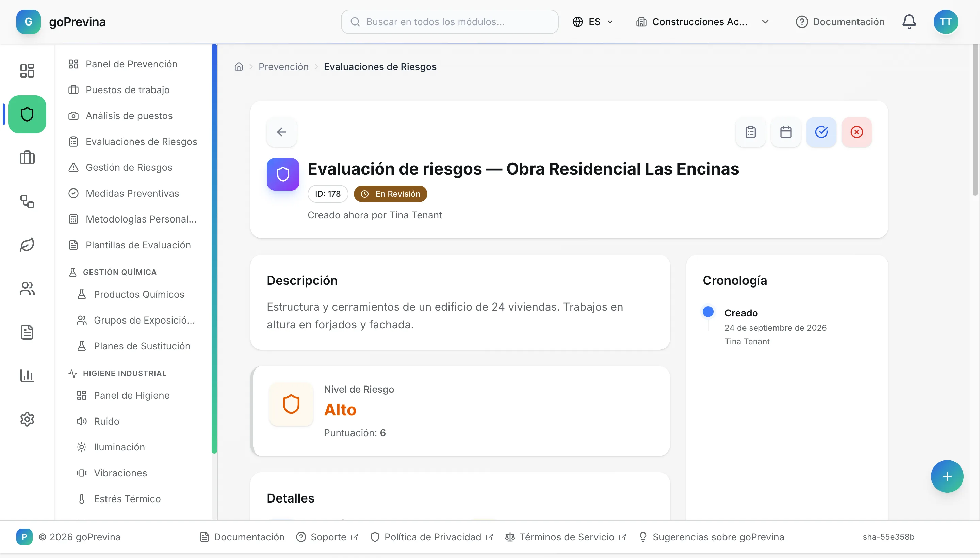980x558 pixels.
Task: Click the orange shield risk level icon
Action: pyautogui.click(x=291, y=404)
